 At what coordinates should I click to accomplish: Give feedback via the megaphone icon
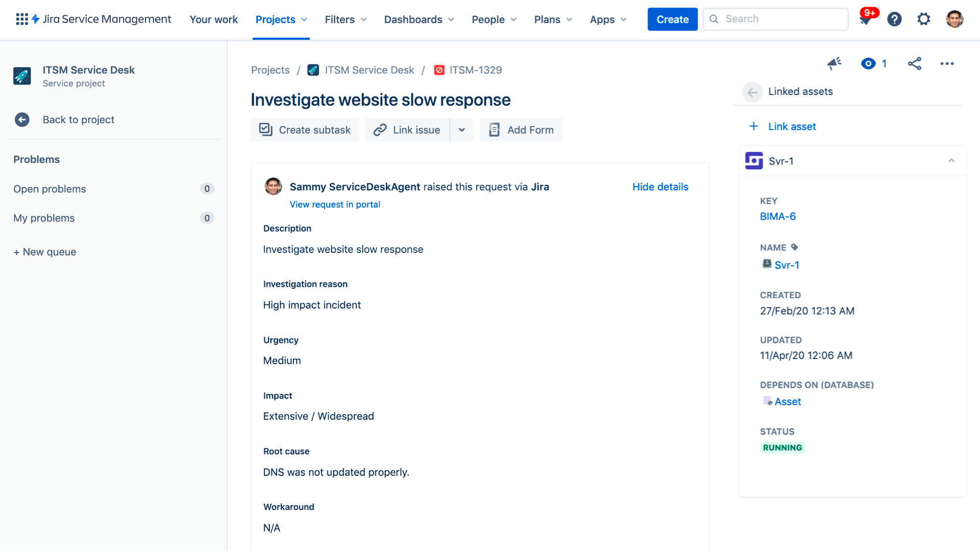(x=834, y=63)
